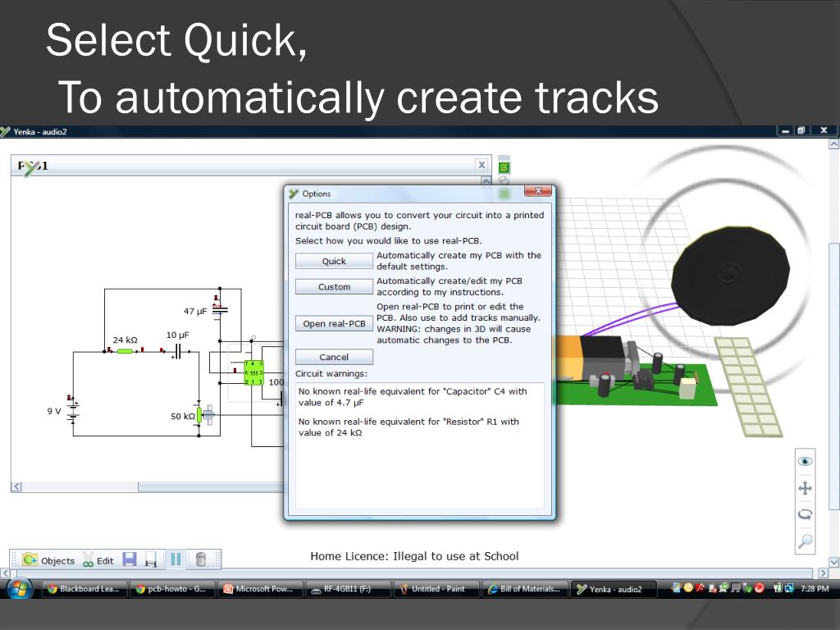Switch to pcb-howto Chrome taskbar button

pyautogui.click(x=172, y=589)
